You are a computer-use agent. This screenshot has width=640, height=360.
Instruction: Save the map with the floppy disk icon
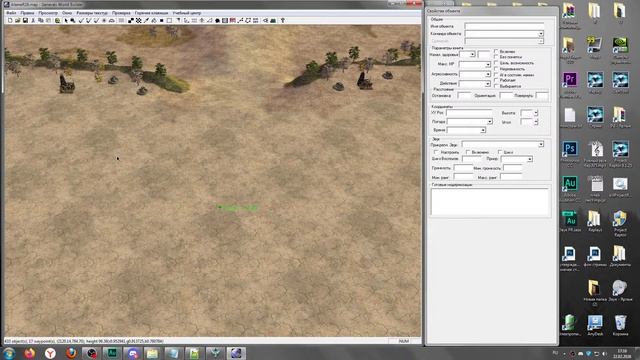(25, 20)
